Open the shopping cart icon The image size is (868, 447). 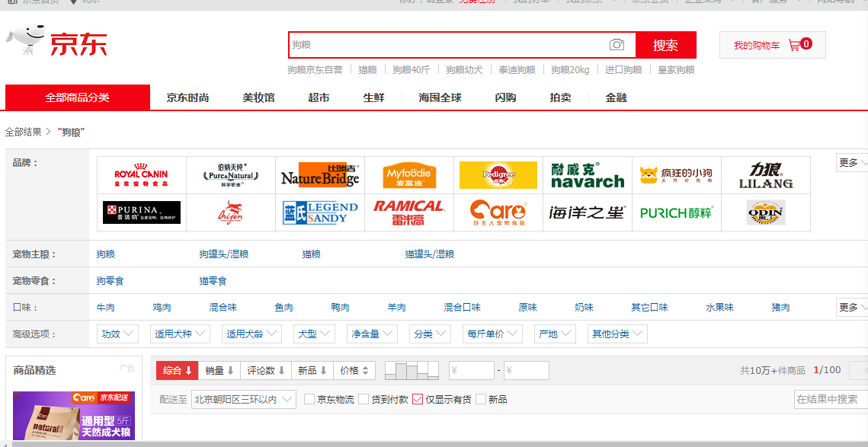[x=794, y=45]
